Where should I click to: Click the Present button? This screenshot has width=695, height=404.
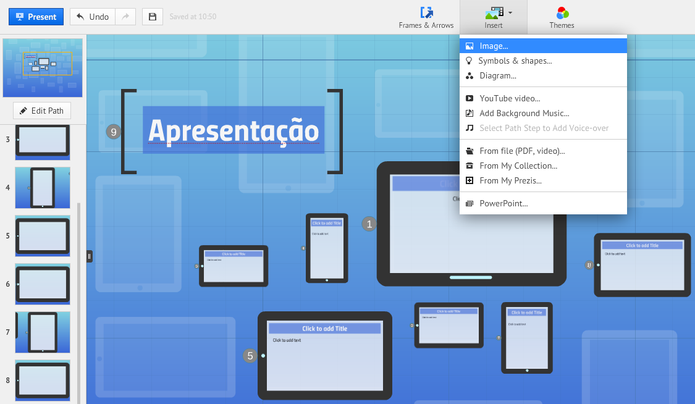(x=36, y=17)
